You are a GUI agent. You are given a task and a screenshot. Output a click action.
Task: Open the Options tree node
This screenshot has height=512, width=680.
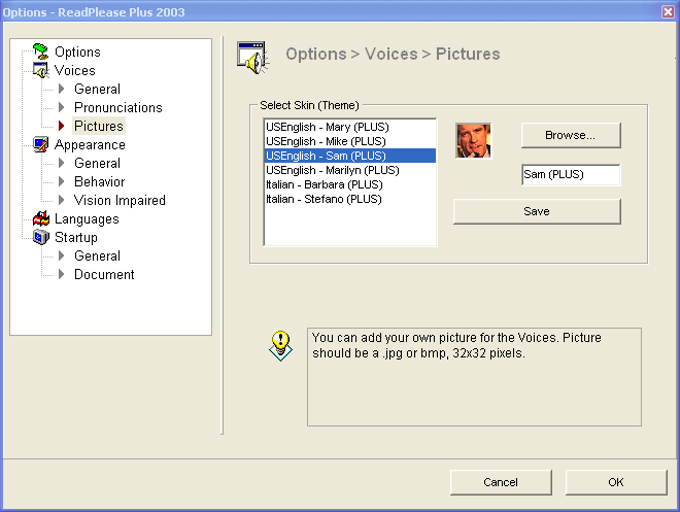(x=77, y=52)
